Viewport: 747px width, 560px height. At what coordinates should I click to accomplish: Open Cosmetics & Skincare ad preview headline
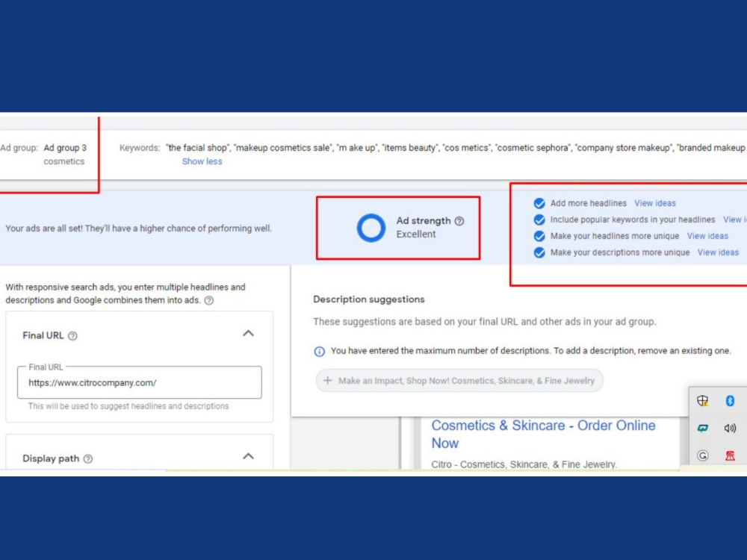543,435
